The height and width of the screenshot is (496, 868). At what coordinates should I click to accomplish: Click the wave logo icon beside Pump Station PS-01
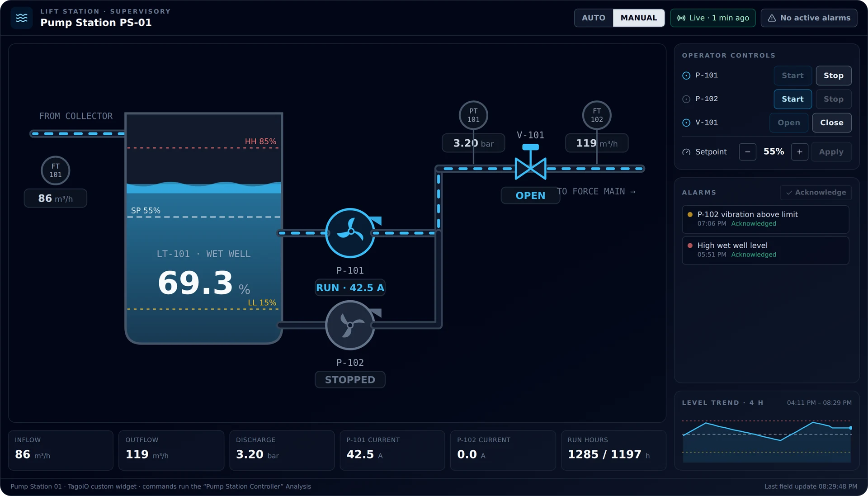[x=22, y=18]
